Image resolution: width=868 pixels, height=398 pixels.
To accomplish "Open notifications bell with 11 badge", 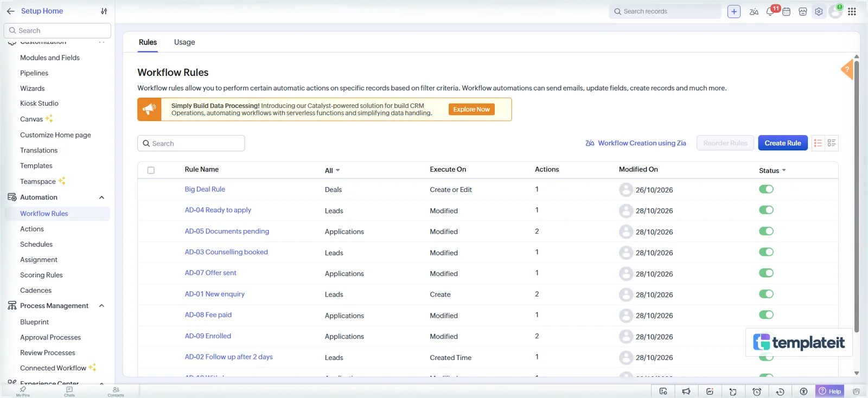I will point(770,11).
